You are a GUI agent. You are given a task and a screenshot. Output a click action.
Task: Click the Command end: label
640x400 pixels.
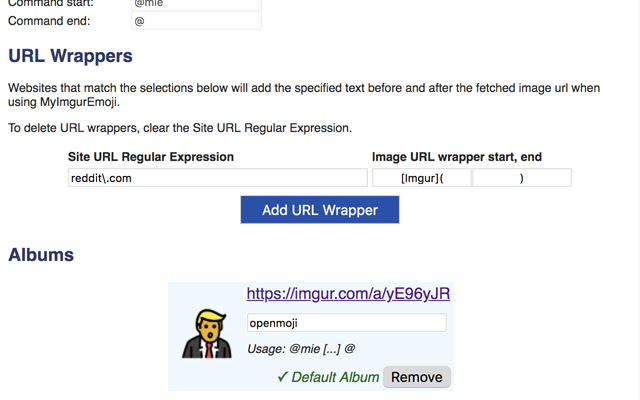(x=48, y=21)
